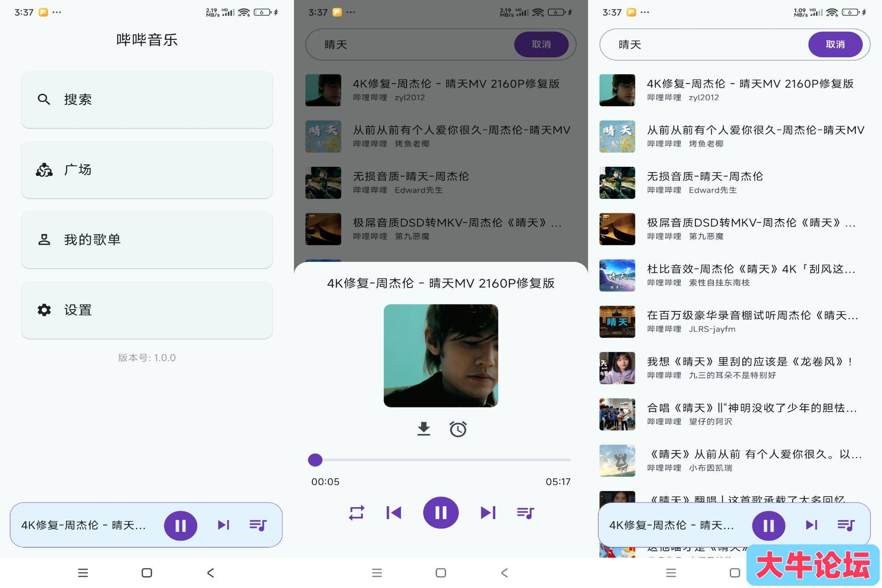The width and height of the screenshot is (882, 588).
Task: Skip to previous track in player
Action: (x=394, y=513)
